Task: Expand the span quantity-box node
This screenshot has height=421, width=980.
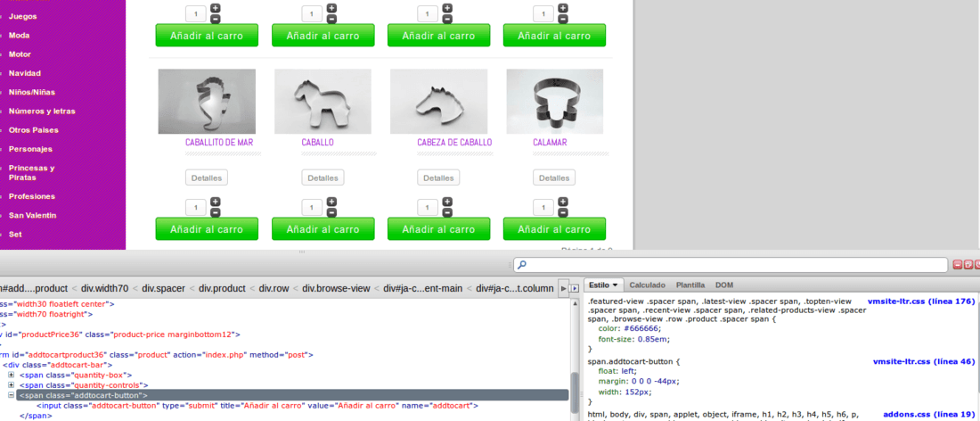Action: (12, 375)
